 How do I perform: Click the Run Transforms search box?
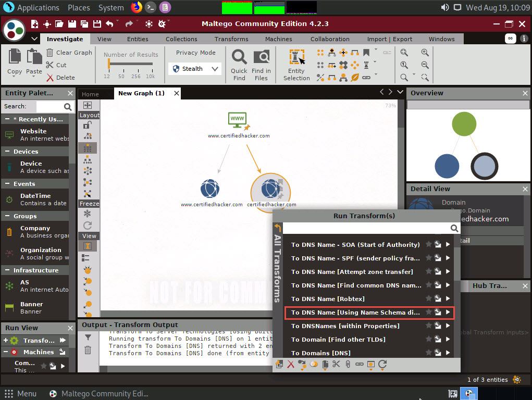pyautogui.click(x=366, y=228)
